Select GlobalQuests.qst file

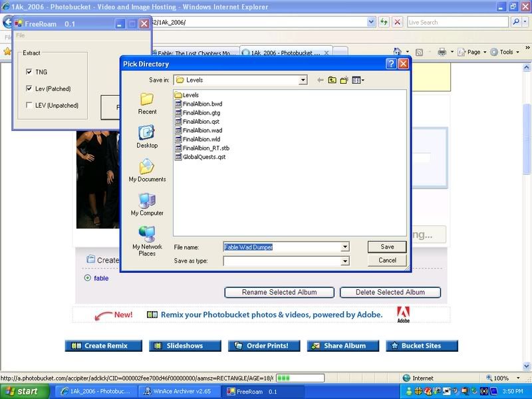pos(200,157)
